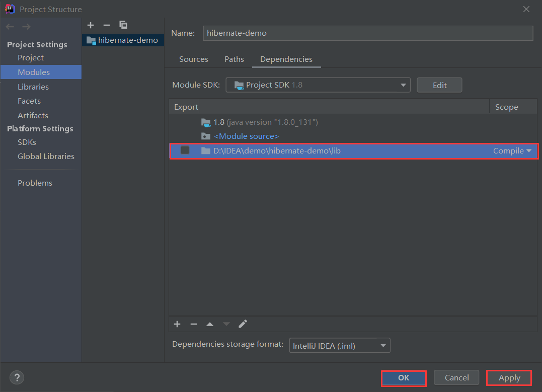This screenshot has height=392, width=542.
Task: Change the Compile scope dropdown for lib
Action: click(x=512, y=151)
